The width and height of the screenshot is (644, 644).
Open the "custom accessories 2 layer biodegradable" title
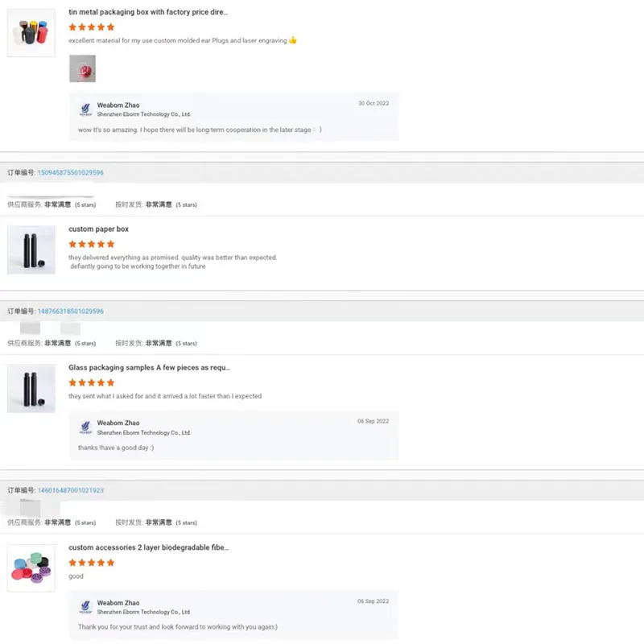point(149,547)
